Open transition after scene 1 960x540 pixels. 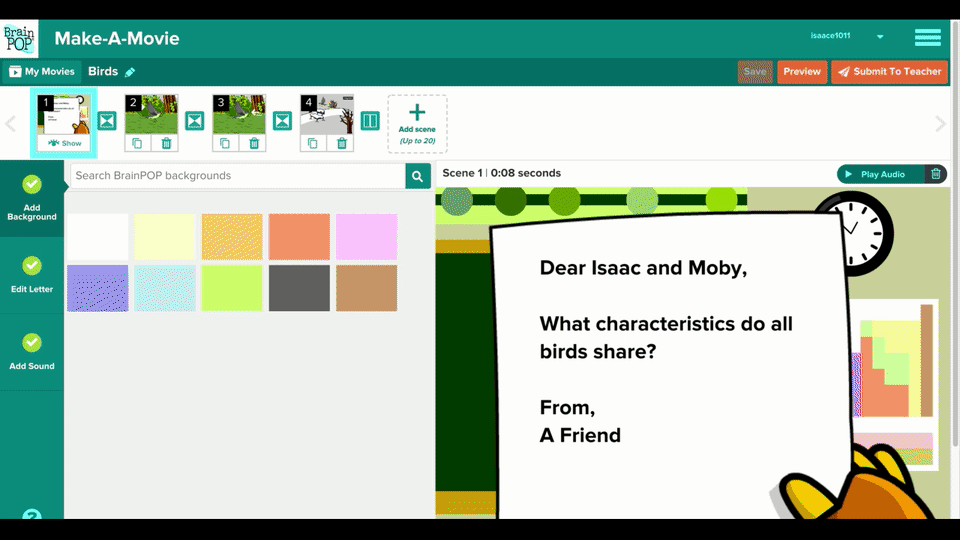pyautogui.click(x=107, y=121)
